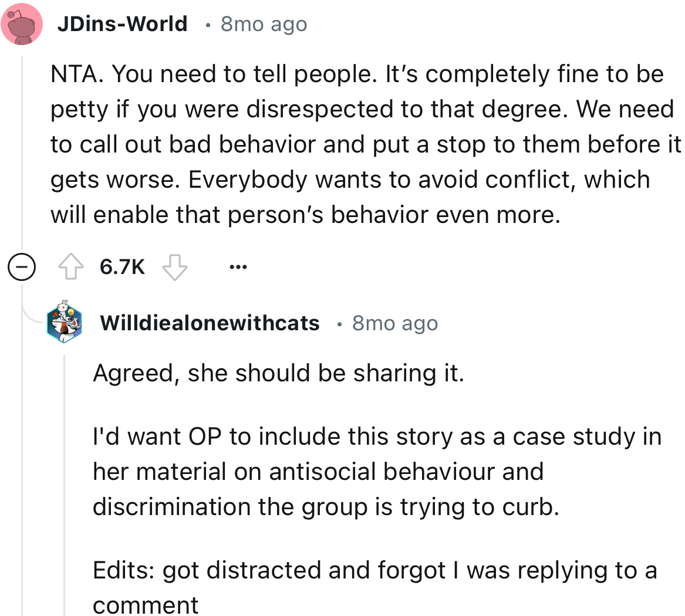Image resolution: width=685 pixels, height=616 pixels.
Task: Select the upvote arrow next to 6.7K
Action: pyautogui.click(x=71, y=266)
